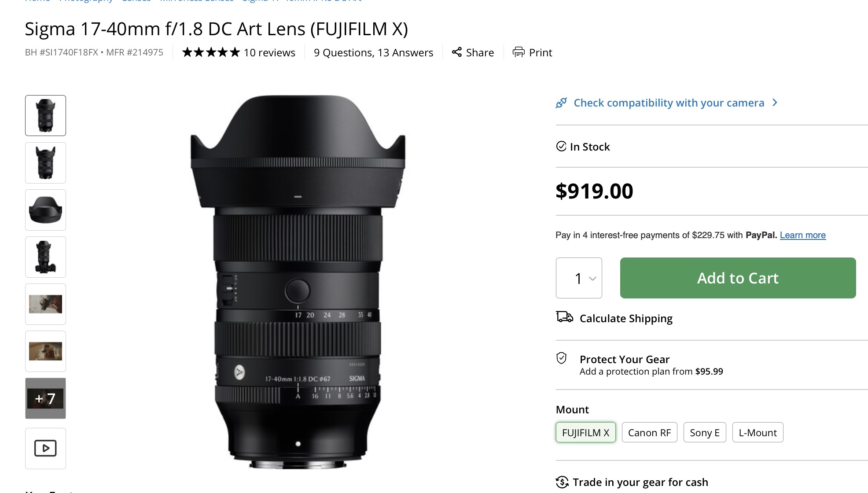Click the Print printer icon
868x493 pixels.
coord(519,52)
